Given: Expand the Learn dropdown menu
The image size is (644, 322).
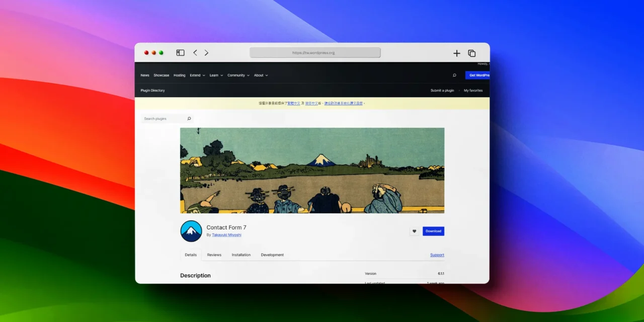Looking at the screenshot, I should pyautogui.click(x=216, y=75).
